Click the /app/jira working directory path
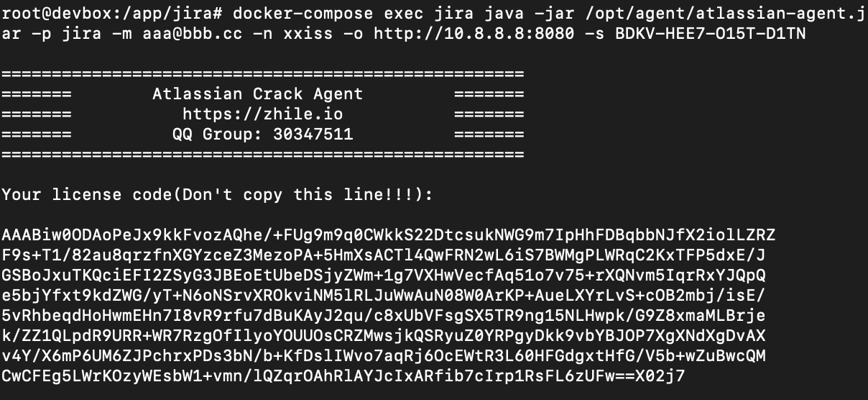 coord(165,14)
